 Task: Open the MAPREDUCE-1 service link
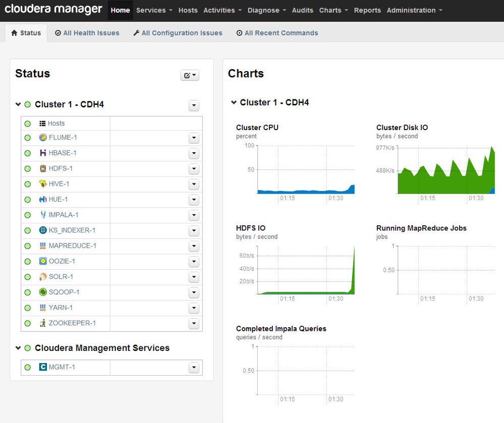(72, 246)
